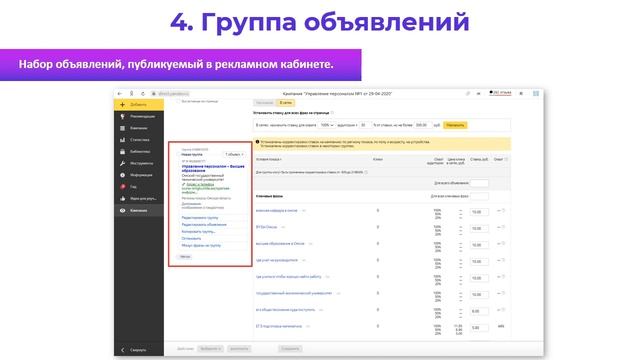640x360 pixels.
Task: Click the bid field in first keyword row
Action: pos(479,212)
